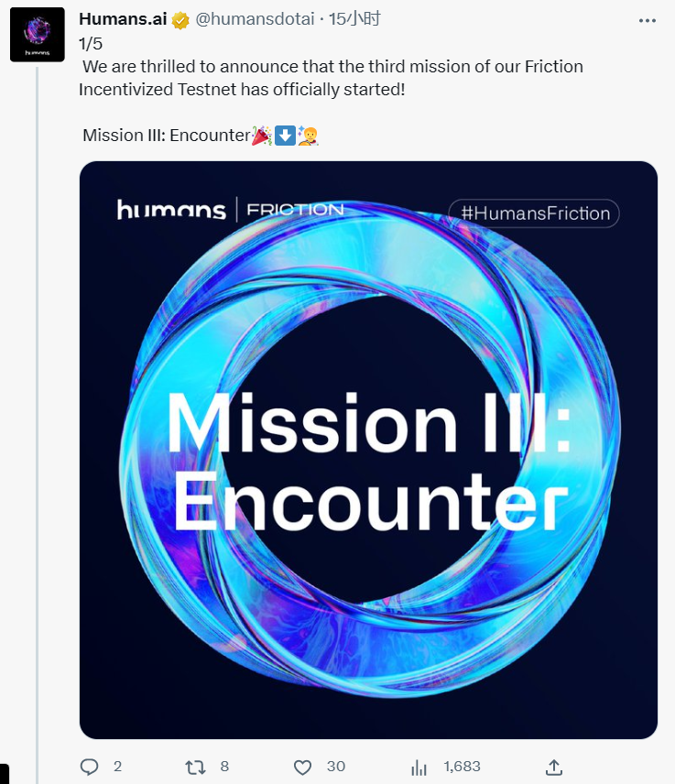Click the 1/5 thread counter text
675x784 pixels.
point(90,43)
